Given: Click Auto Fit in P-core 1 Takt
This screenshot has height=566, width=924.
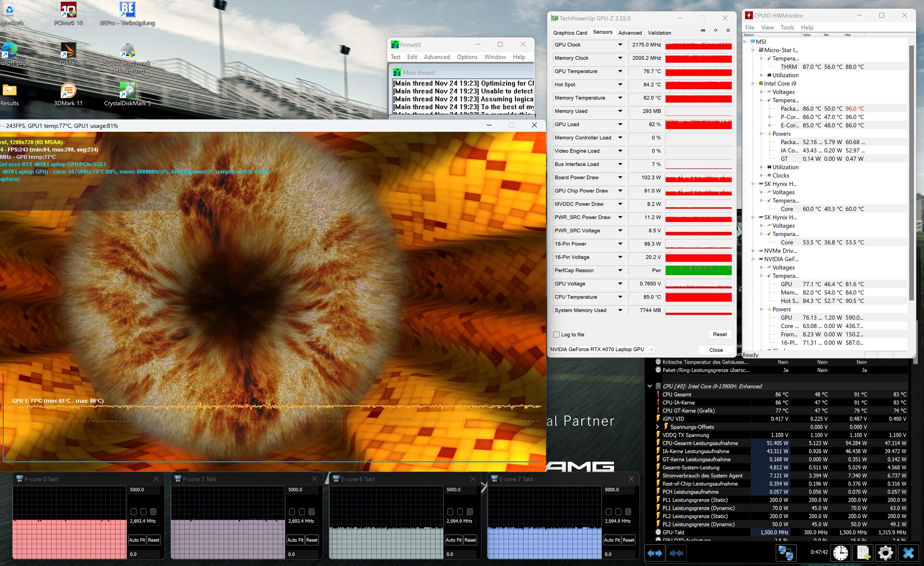Looking at the screenshot, I should [295, 540].
